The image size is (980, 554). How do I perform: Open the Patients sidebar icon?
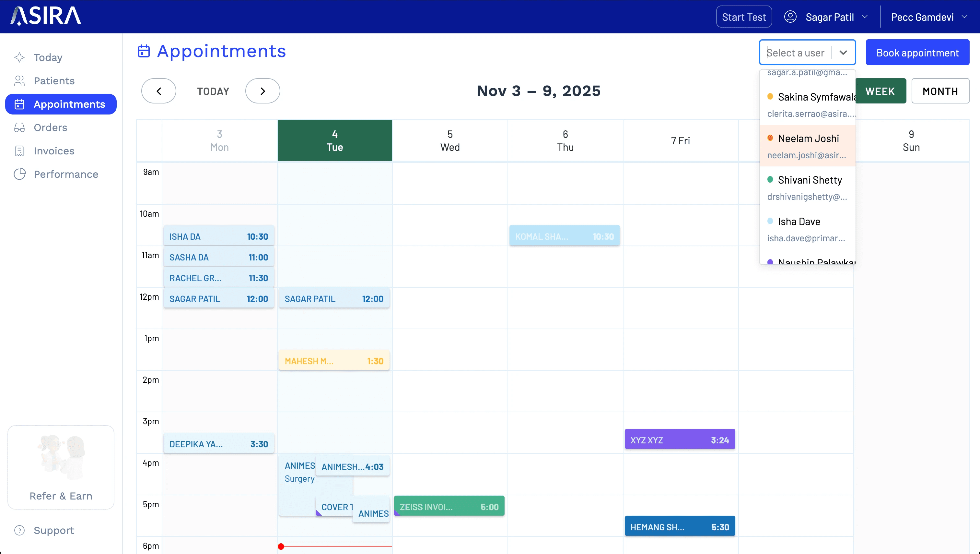click(x=19, y=81)
